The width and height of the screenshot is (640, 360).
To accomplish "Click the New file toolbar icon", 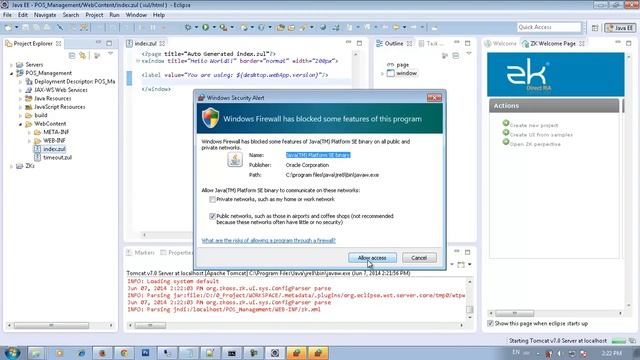I will (x=8, y=27).
